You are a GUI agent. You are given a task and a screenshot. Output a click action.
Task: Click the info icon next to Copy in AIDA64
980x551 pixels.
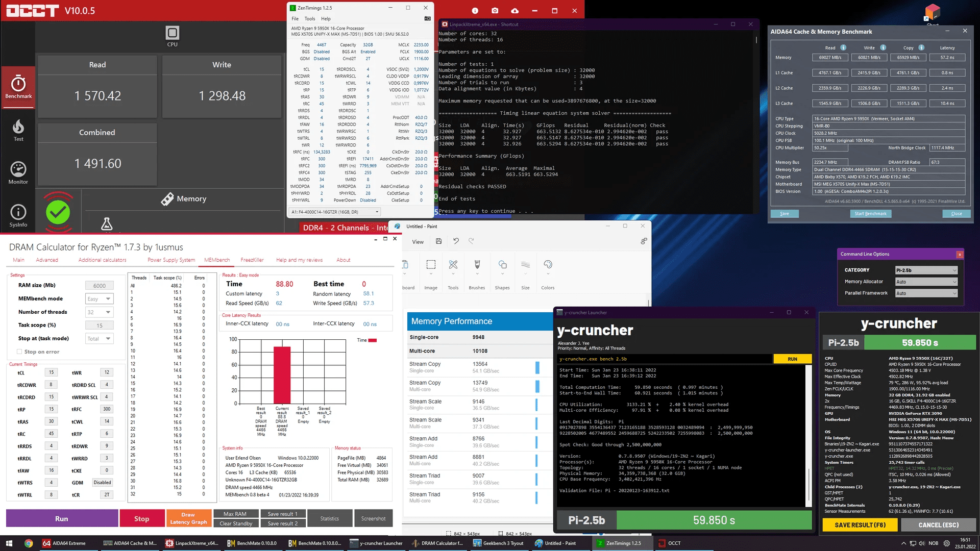coord(921,47)
